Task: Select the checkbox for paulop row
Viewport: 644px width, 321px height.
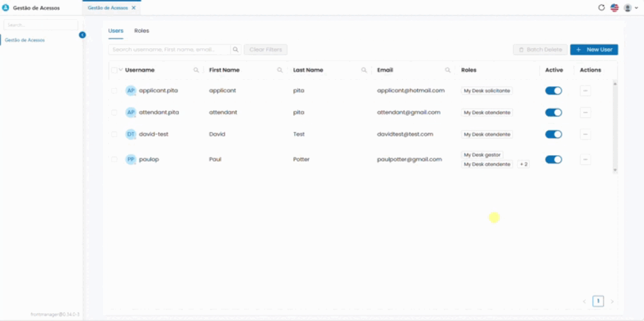Action: click(x=114, y=160)
